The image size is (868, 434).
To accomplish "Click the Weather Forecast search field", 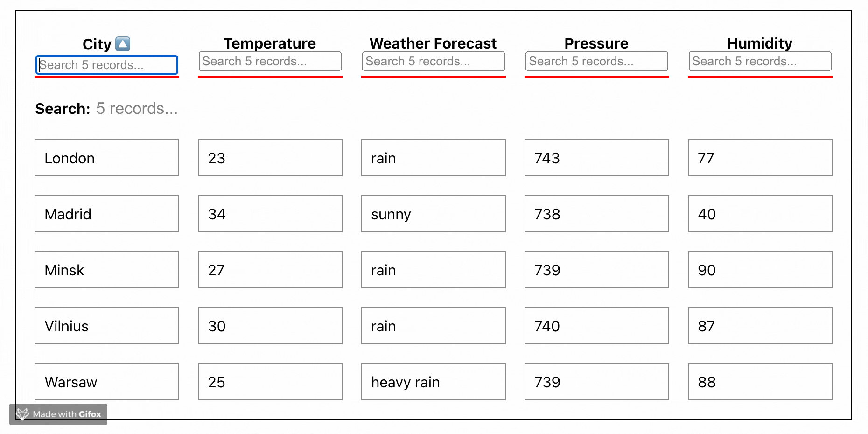I will point(433,61).
